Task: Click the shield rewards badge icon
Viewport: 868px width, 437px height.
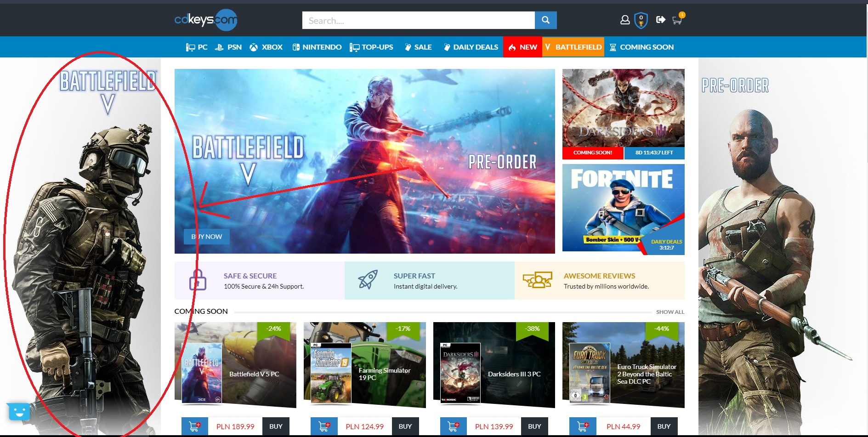Action: 641,20
